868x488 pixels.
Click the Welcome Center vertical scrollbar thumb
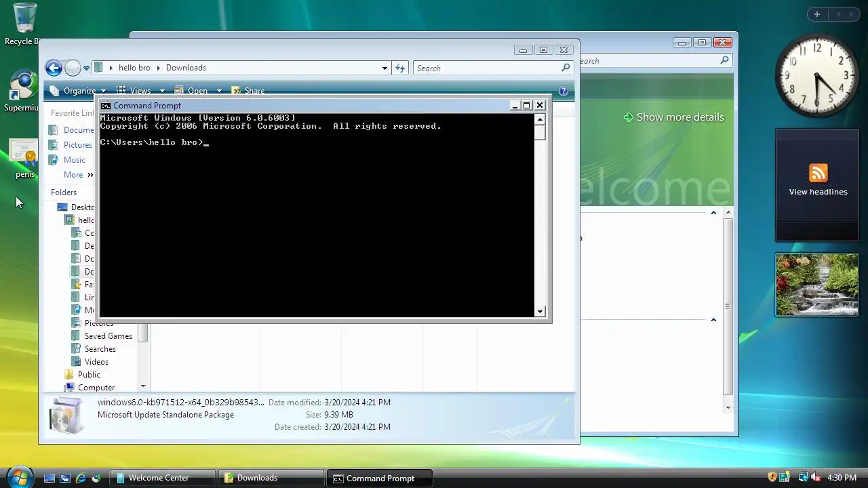tap(728, 306)
